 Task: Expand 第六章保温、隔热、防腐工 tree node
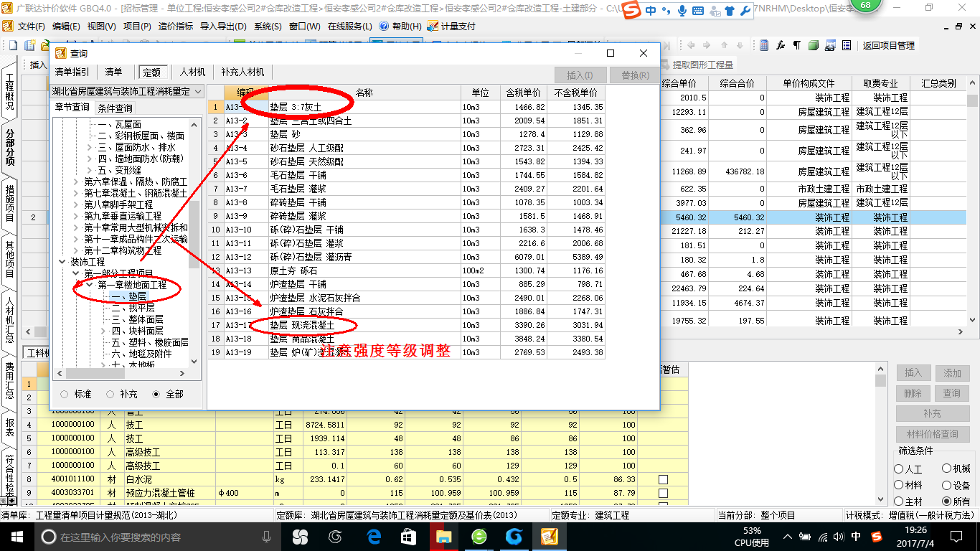[x=76, y=182]
